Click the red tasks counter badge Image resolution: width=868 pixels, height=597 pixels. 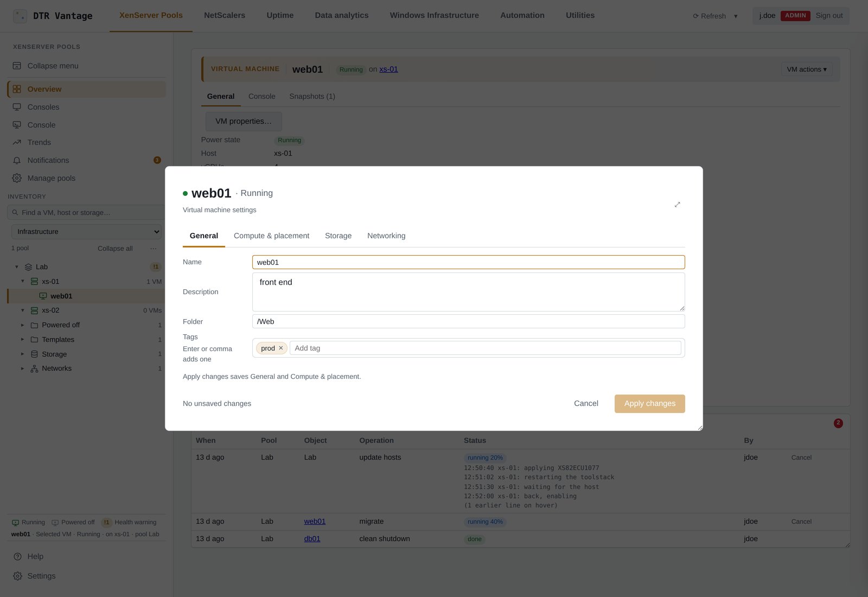click(838, 423)
